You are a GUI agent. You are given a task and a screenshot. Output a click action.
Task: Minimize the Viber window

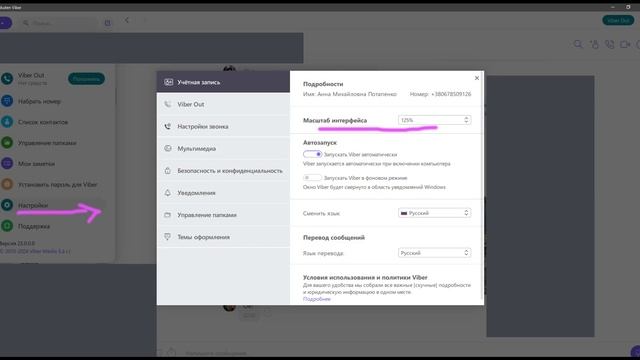pos(613,7)
